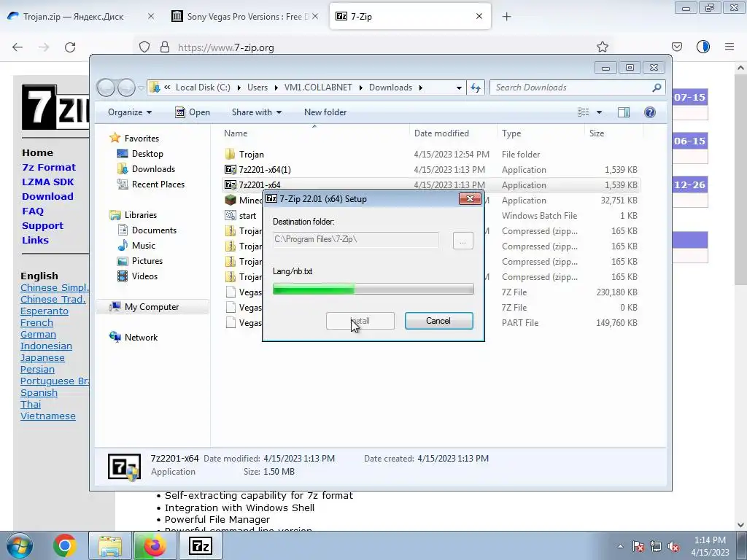The width and height of the screenshot is (747, 560).
Task: Open the 7z Format link on 7-zip.org
Action: click(x=49, y=167)
